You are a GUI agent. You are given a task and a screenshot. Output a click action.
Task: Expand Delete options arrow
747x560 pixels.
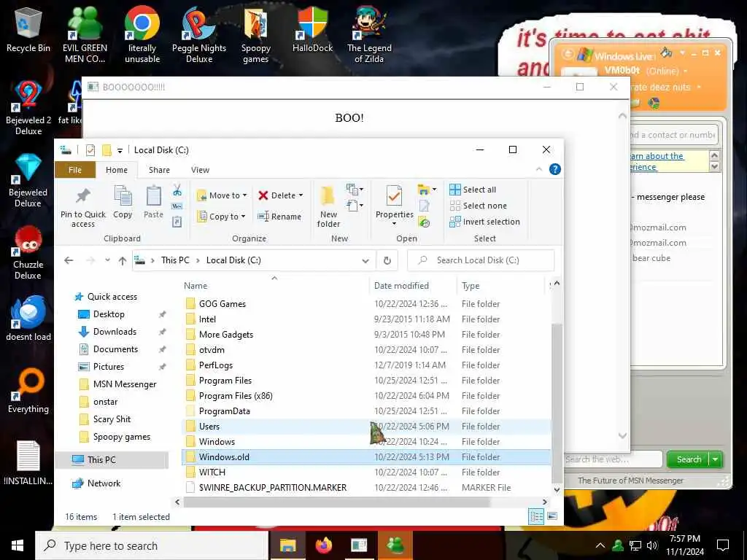301,195
